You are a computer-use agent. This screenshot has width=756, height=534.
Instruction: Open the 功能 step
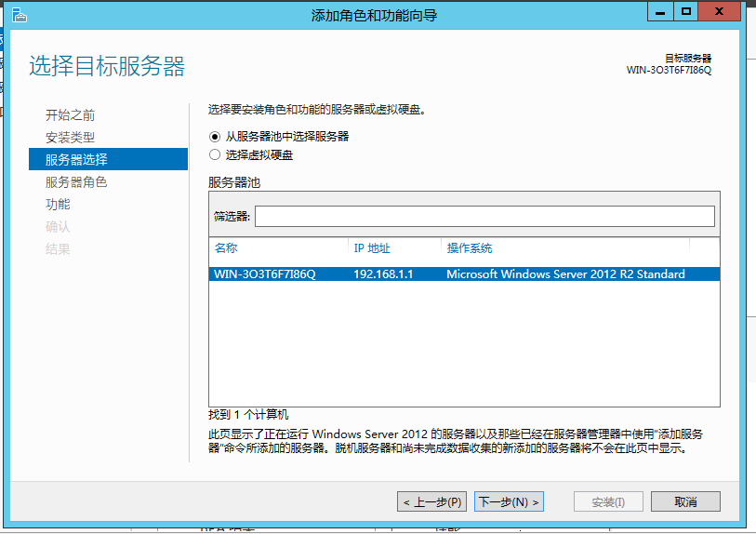pos(58,204)
